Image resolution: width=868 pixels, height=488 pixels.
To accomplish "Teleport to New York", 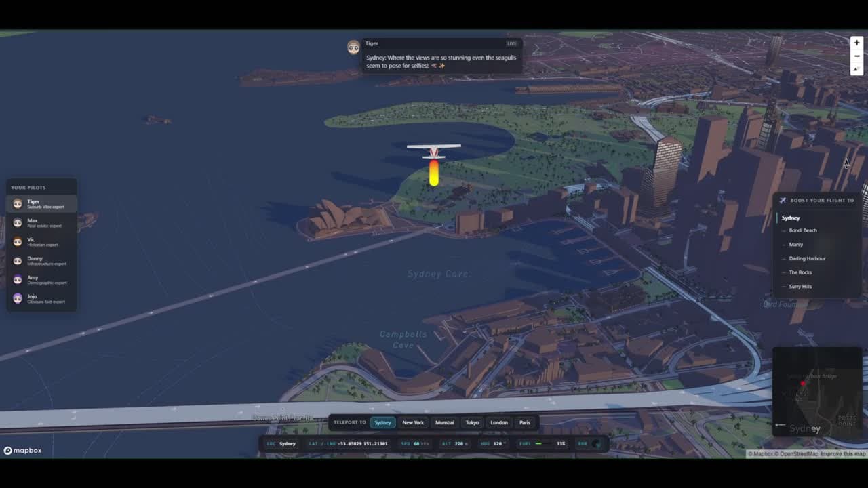I will tap(413, 422).
